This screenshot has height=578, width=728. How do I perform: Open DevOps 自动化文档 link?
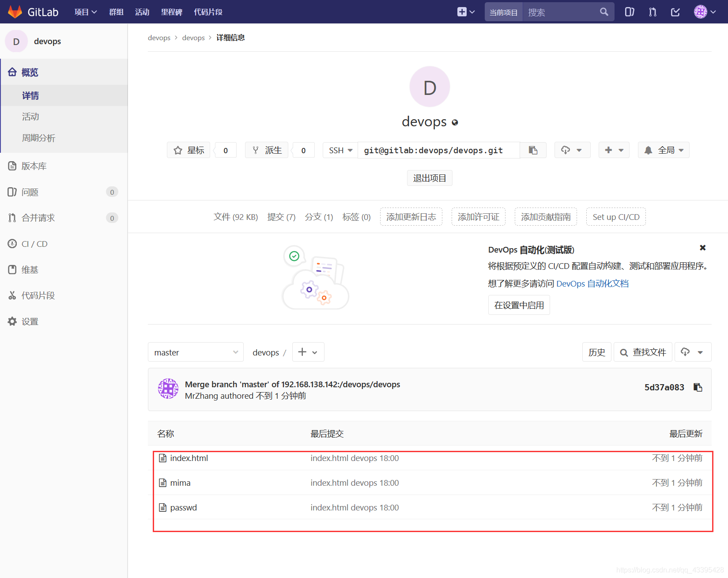click(x=592, y=283)
